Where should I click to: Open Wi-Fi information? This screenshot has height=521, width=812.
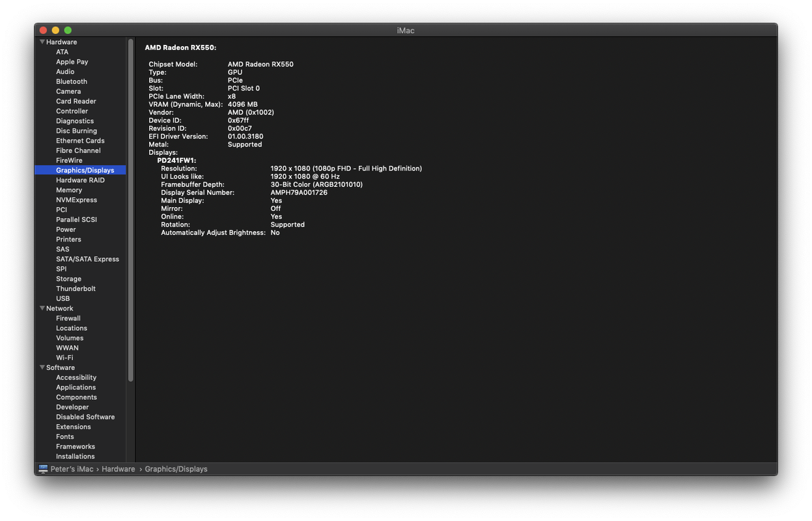click(x=64, y=358)
